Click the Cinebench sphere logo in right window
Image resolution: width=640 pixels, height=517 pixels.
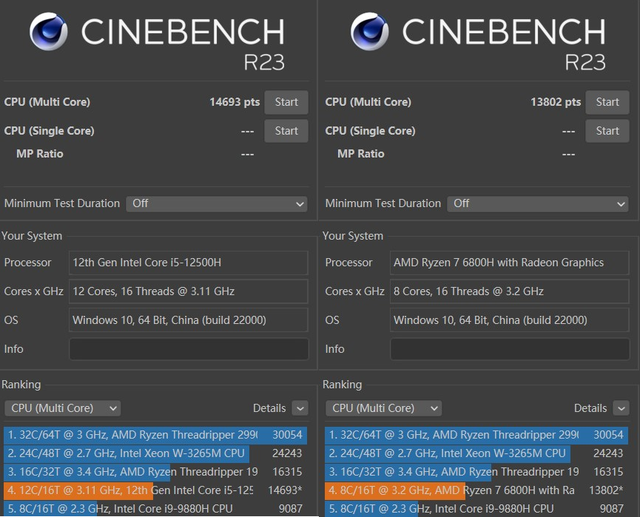click(369, 31)
